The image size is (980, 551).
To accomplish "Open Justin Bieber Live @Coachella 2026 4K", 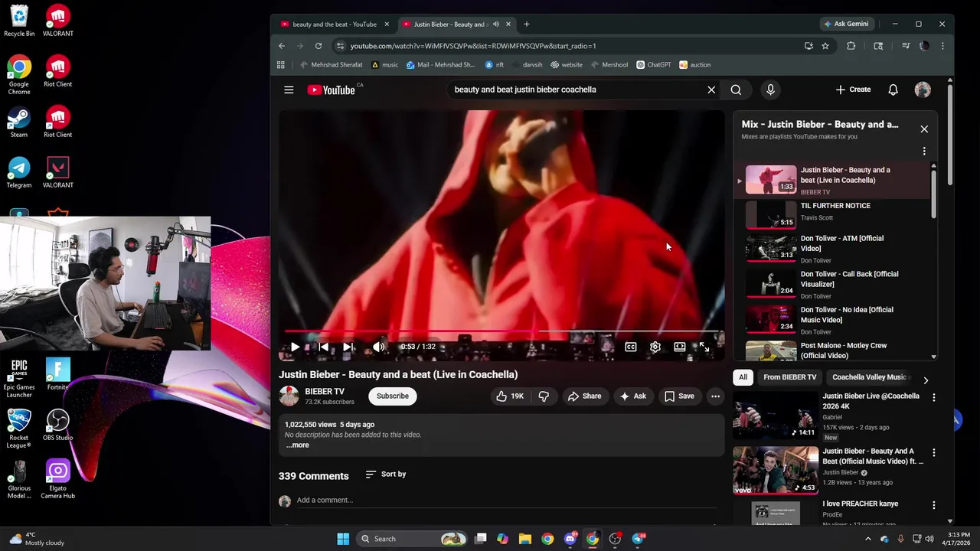I will [871, 401].
